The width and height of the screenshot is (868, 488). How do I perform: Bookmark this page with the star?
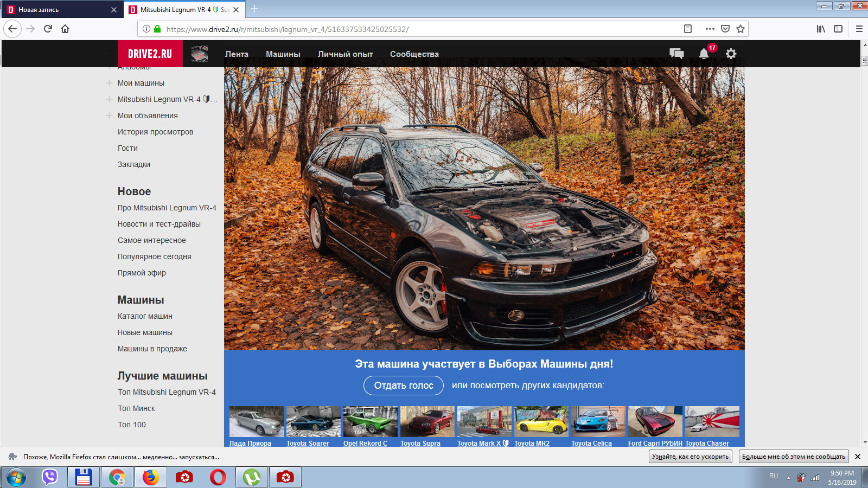[x=739, y=29]
